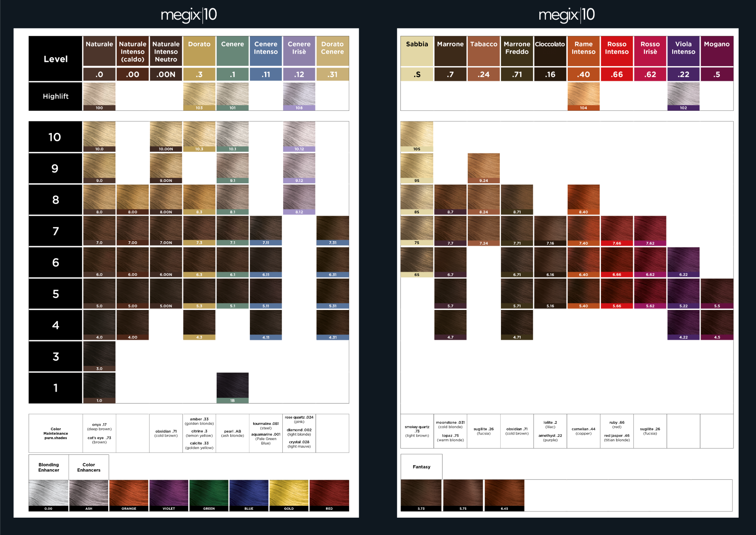Click the Dorato column header
This screenshot has width=756, height=535.
click(x=199, y=51)
